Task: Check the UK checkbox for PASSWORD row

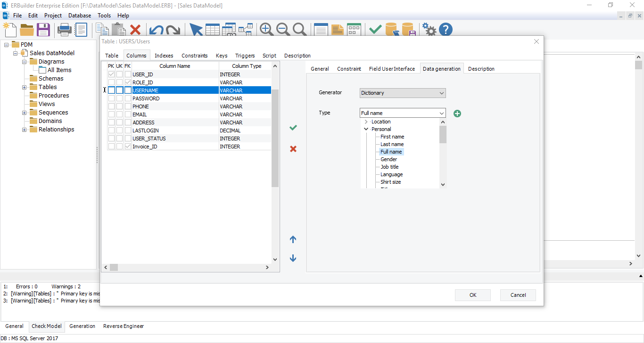Action: click(119, 98)
